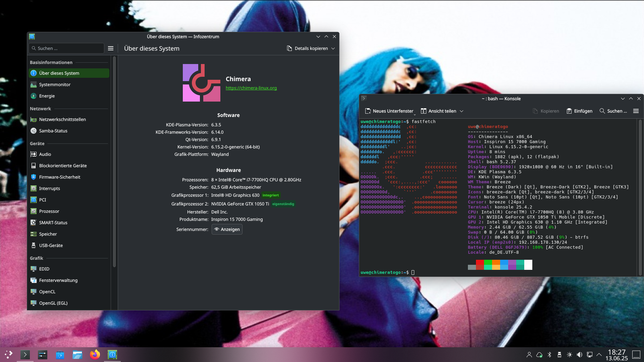Click the Konsole window title icon

pos(364,99)
